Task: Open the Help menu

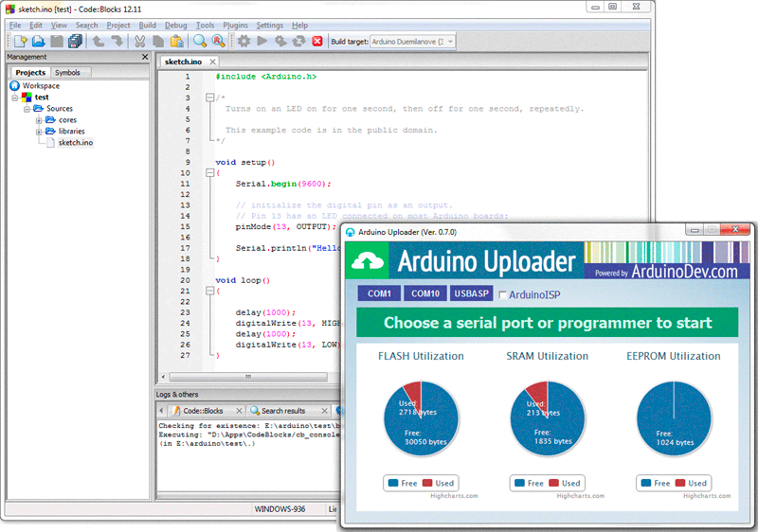Action: (299, 26)
